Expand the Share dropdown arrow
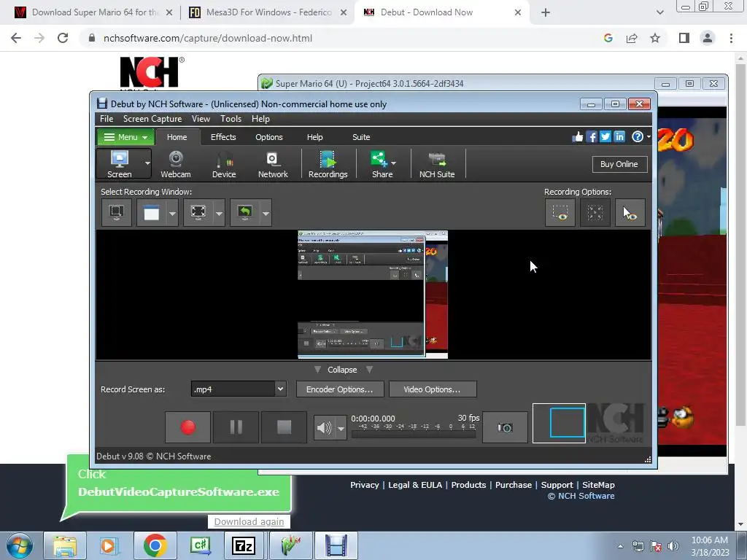 (393, 163)
